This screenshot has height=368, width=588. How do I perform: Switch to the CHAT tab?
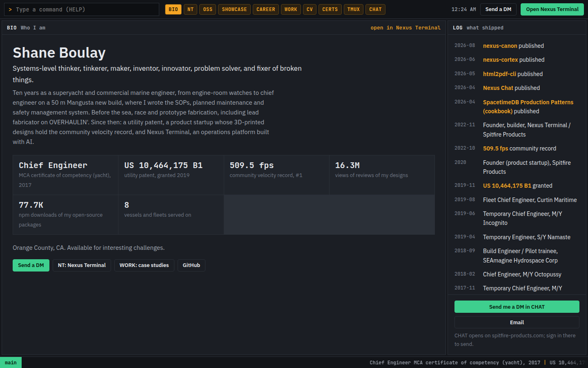pos(375,9)
